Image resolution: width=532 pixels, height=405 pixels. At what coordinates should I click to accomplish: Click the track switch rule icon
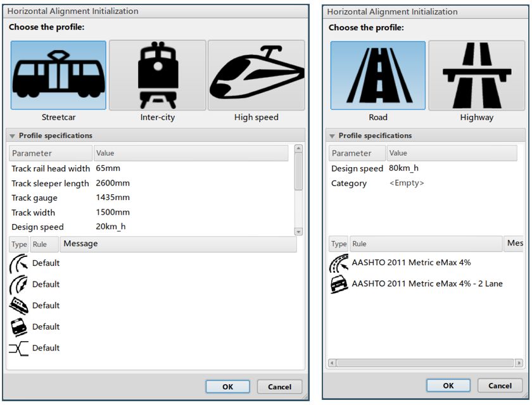pos(19,348)
